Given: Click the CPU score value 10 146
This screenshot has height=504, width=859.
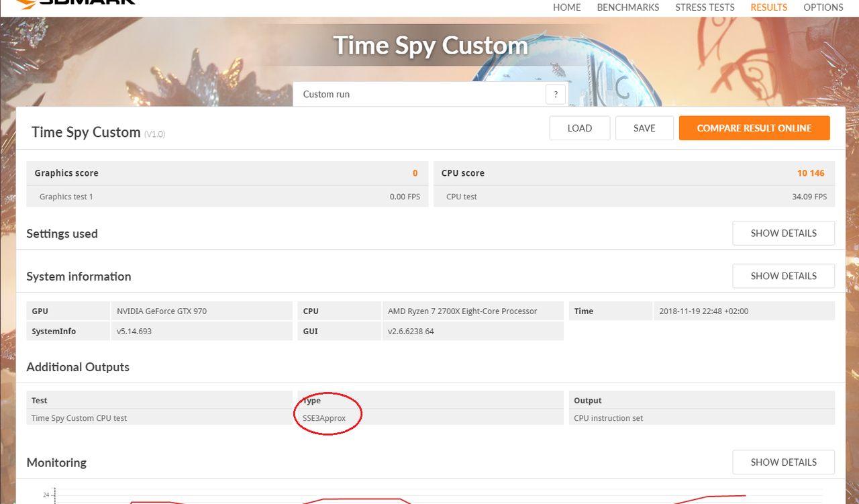Looking at the screenshot, I should coord(811,173).
